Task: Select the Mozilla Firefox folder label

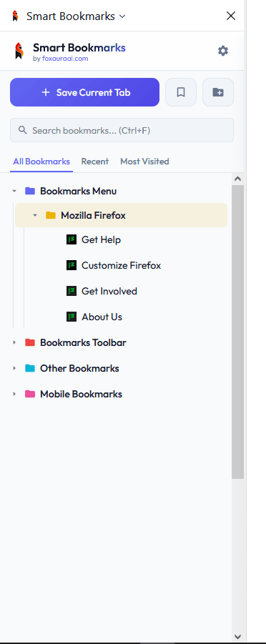Action: pyautogui.click(x=94, y=215)
